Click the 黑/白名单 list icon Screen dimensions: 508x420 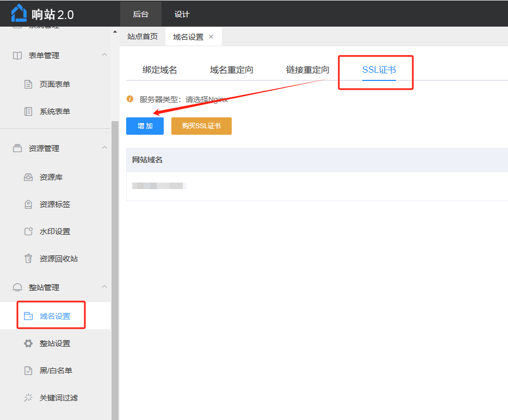[x=28, y=371]
